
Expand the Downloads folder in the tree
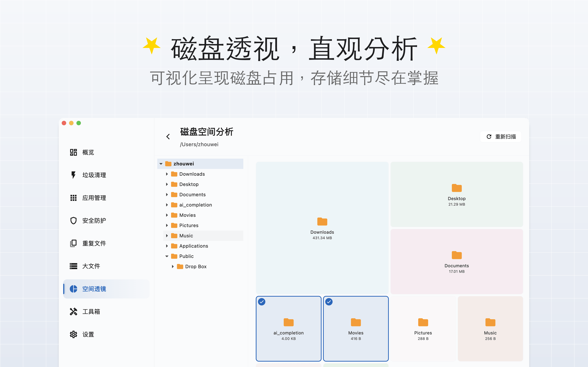(167, 174)
